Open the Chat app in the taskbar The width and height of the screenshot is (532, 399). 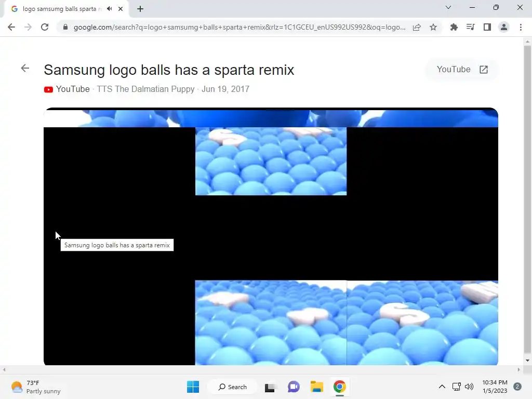pos(294,387)
